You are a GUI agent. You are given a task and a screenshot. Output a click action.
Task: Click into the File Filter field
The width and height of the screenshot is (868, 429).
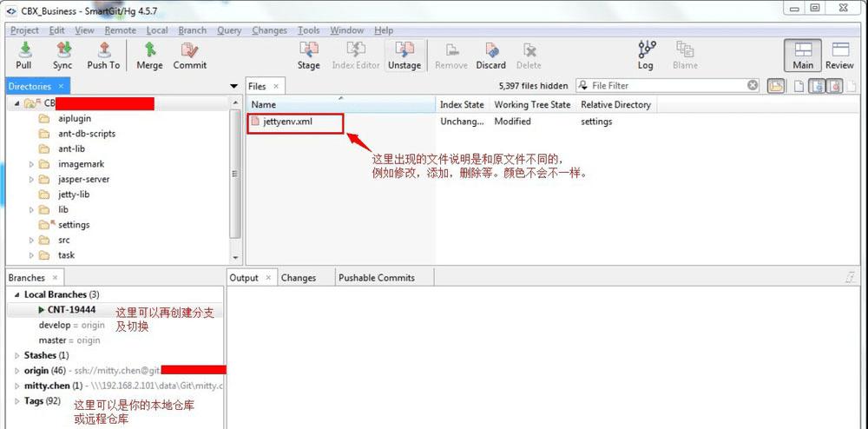[x=667, y=85]
